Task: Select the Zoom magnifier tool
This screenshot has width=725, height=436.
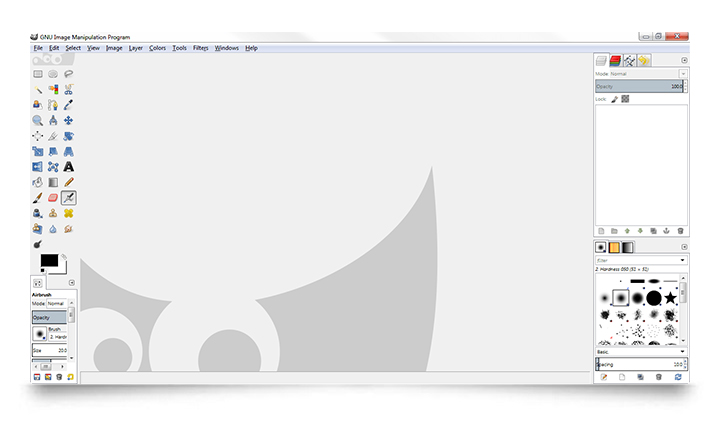Action: tap(38, 121)
